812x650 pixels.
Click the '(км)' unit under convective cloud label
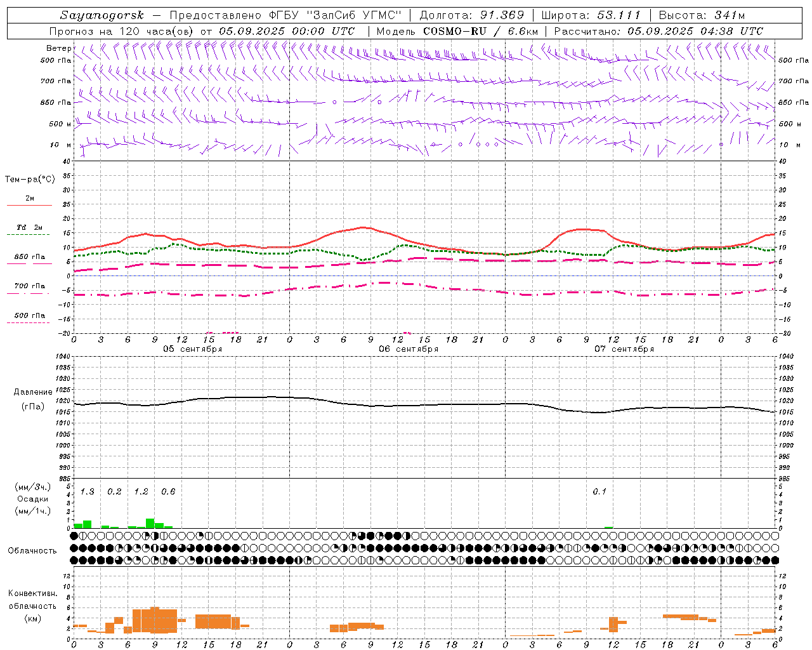[x=33, y=618]
